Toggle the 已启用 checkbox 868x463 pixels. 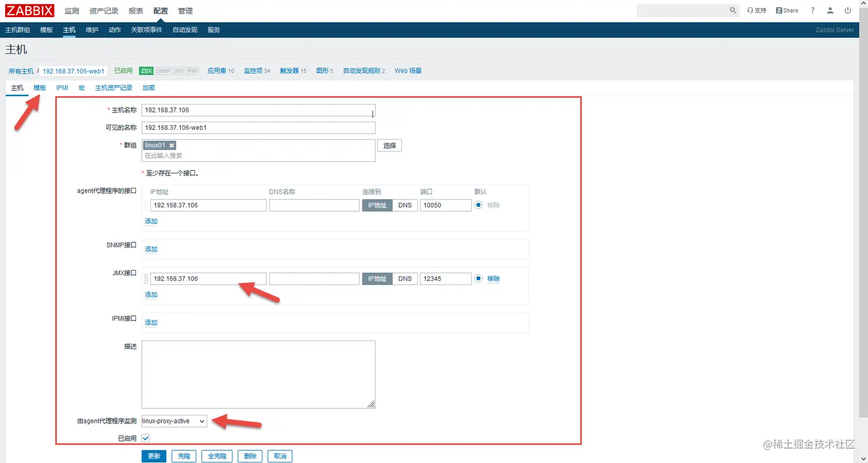[x=146, y=438]
